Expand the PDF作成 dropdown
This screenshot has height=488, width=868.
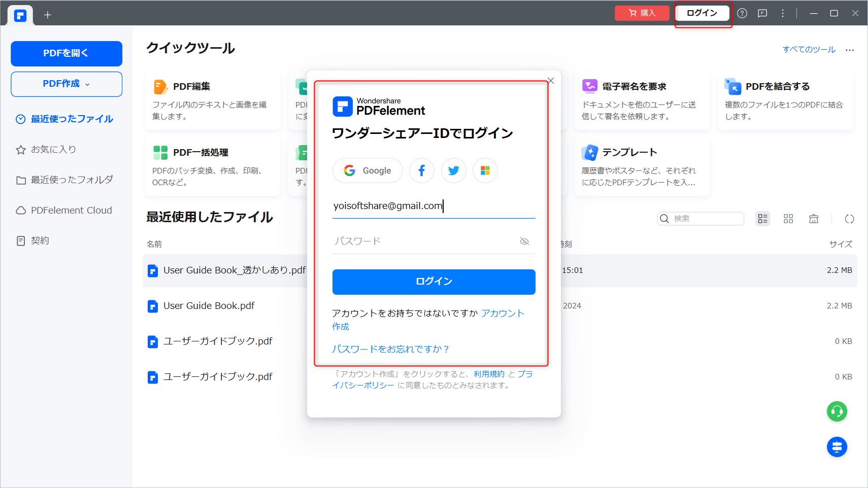(66, 84)
